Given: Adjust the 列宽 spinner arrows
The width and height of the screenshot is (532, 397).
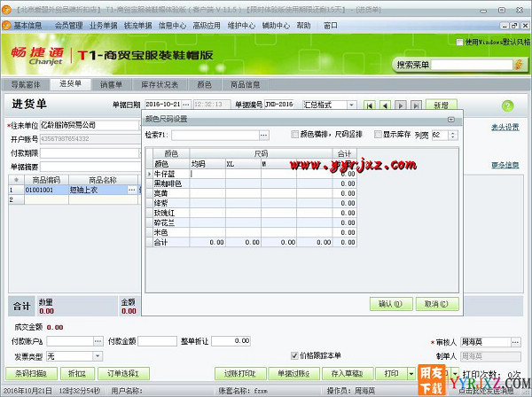Looking at the screenshot, I should pos(453,135).
